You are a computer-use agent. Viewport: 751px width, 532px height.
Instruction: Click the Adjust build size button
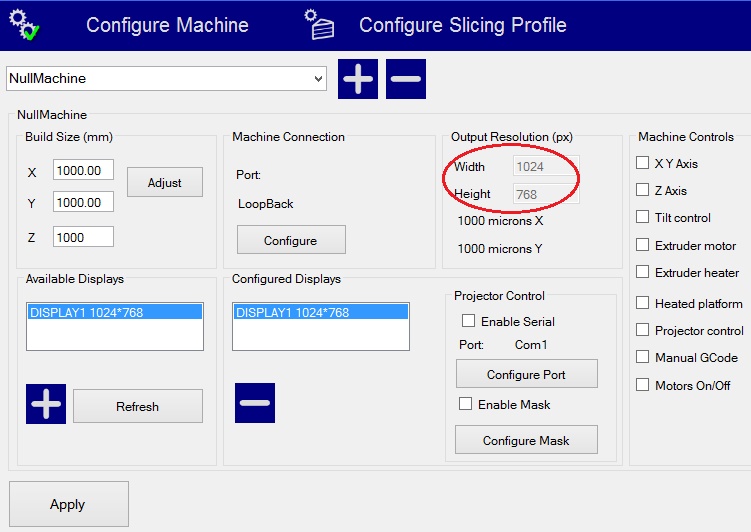tap(164, 182)
